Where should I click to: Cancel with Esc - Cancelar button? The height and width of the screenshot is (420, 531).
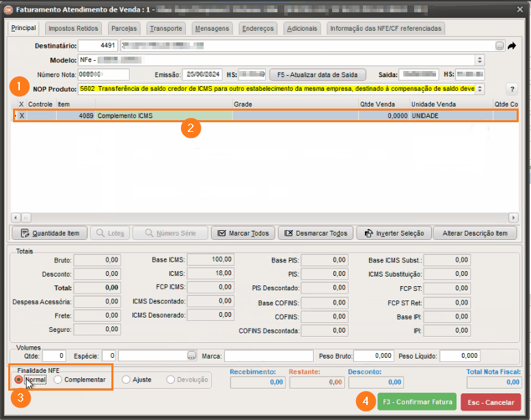(x=491, y=402)
